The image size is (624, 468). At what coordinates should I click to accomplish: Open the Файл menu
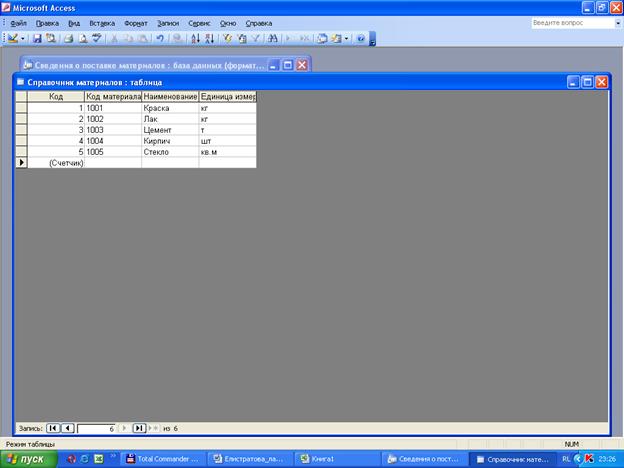[x=18, y=23]
